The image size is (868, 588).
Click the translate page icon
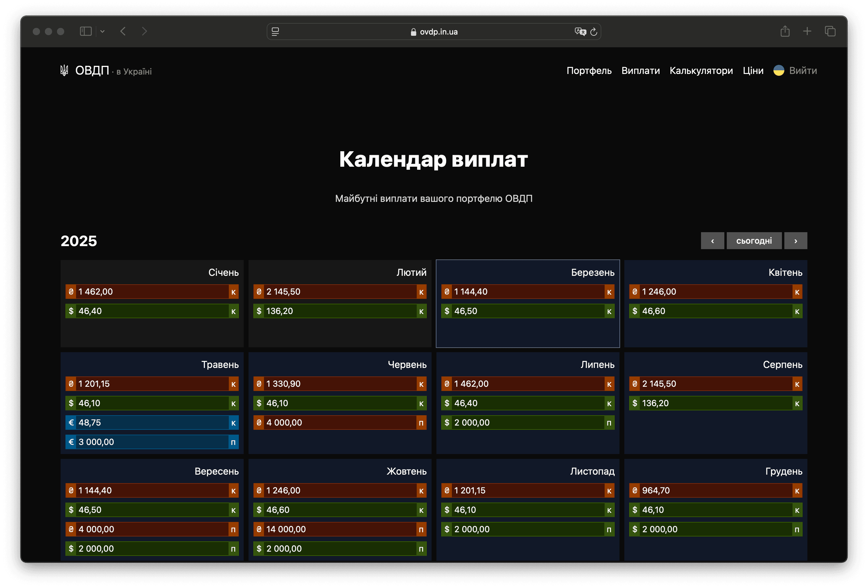pos(580,32)
